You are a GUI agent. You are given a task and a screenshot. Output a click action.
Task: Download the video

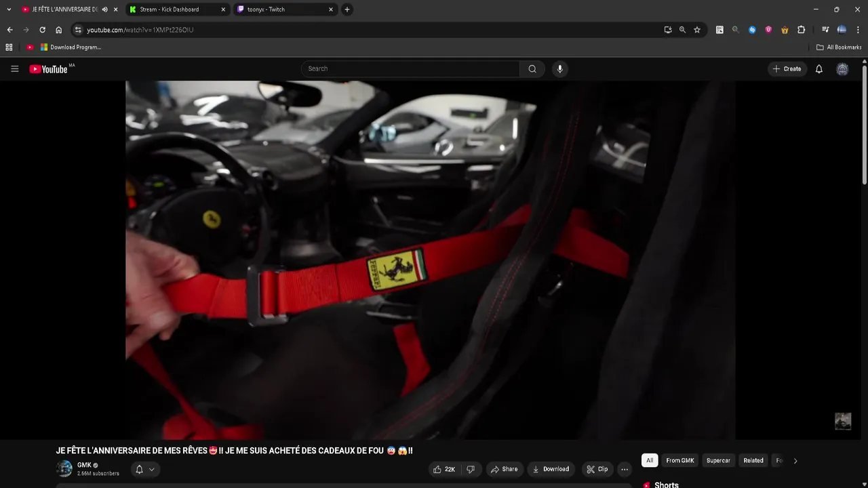pyautogui.click(x=551, y=469)
